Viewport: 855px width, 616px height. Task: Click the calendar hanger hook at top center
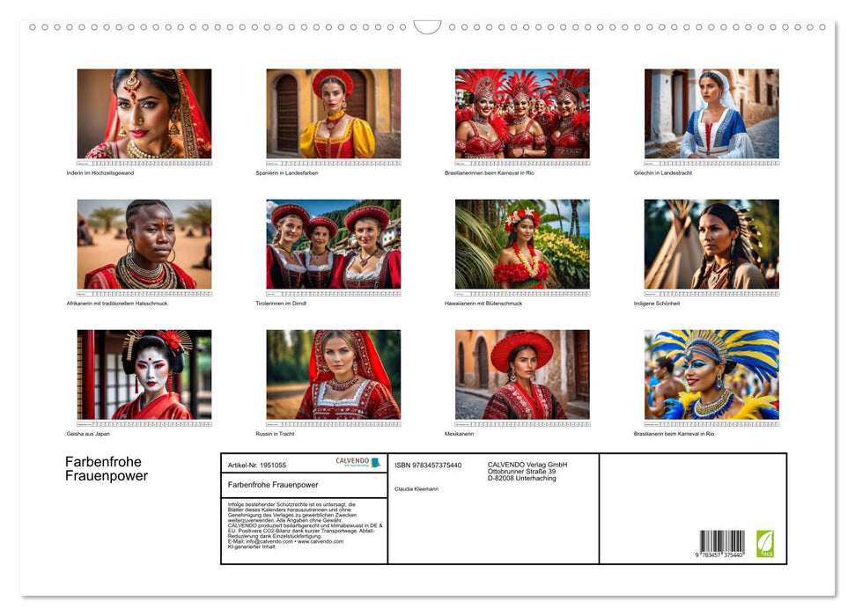point(427,27)
